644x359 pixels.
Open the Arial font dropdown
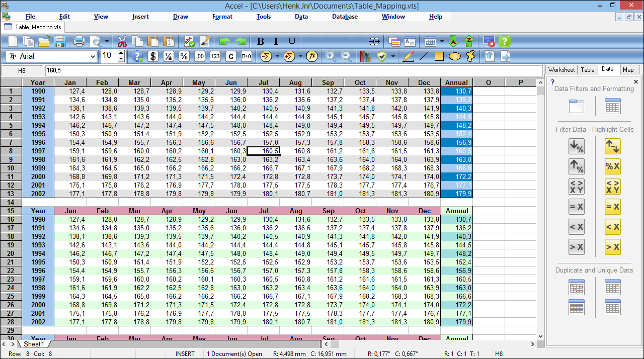point(94,56)
